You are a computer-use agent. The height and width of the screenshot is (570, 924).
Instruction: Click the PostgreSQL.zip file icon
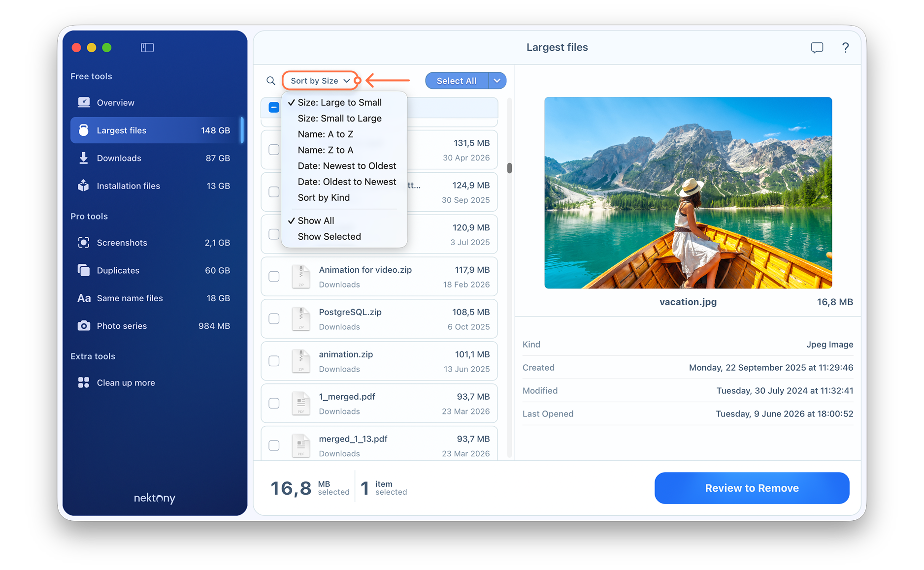(301, 319)
